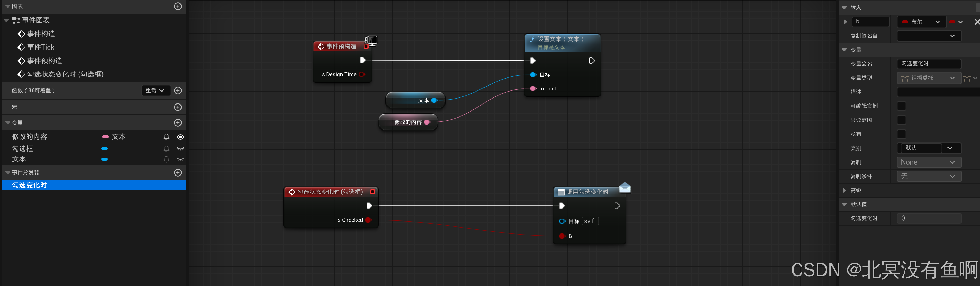Add new variable with 变量 plus icon
Image resolution: width=980 pixels, height=286 pixels.
(x=178, y=123)
